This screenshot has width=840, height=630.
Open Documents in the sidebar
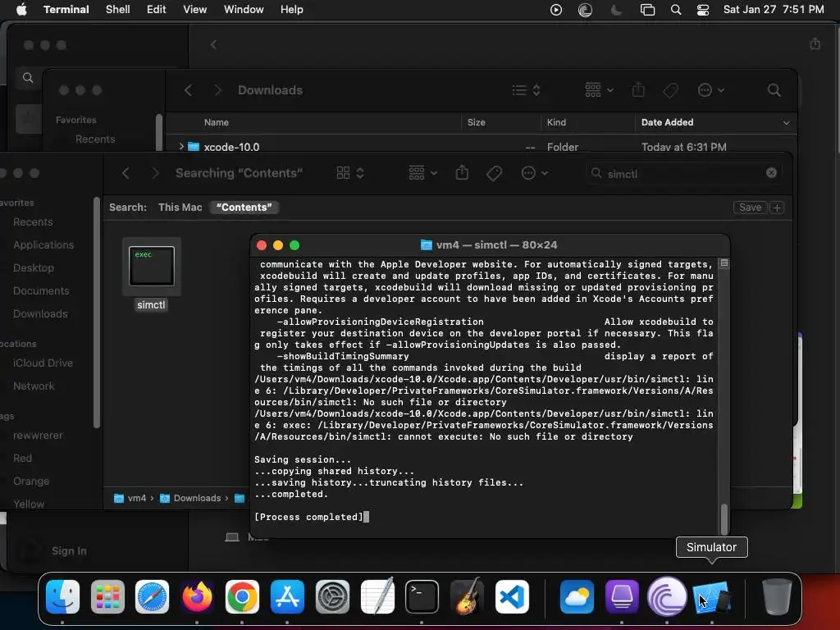tap(41, 291)
